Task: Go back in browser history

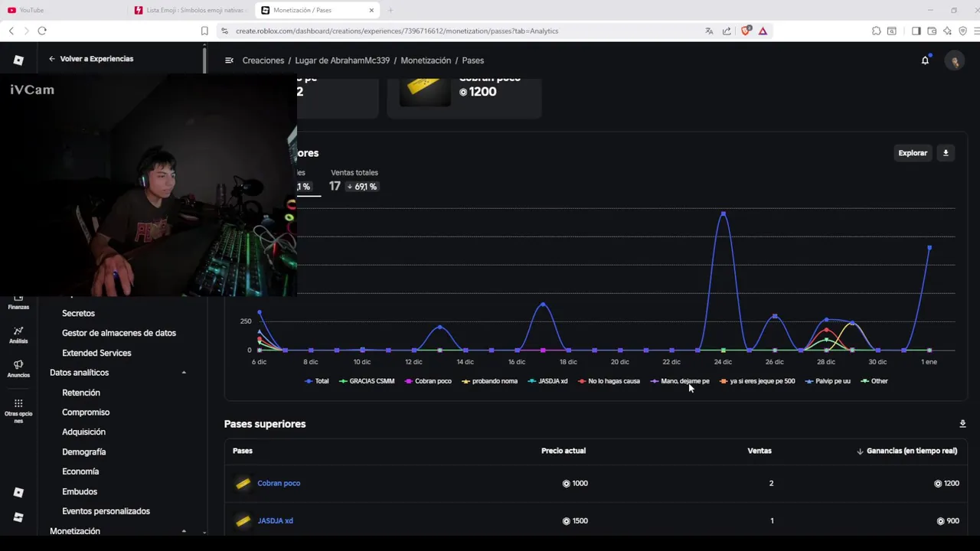Action: point(11,31)
